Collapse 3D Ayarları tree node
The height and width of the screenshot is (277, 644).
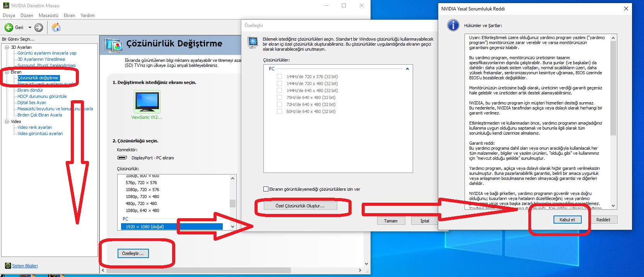7,47
